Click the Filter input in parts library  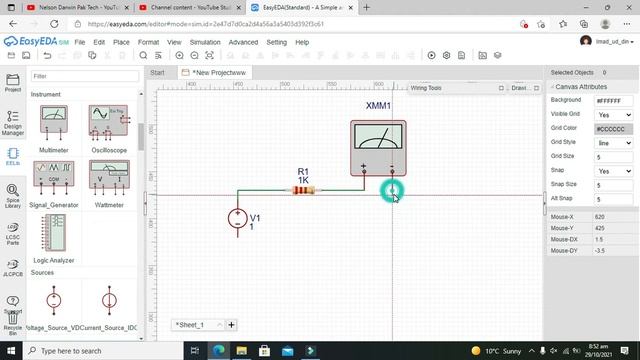[85, 76]
